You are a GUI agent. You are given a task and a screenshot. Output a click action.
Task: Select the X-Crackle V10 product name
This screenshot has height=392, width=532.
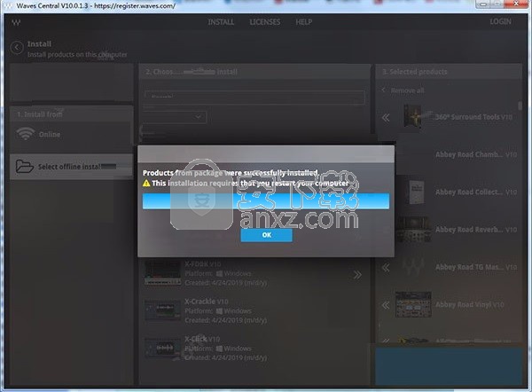207,302
